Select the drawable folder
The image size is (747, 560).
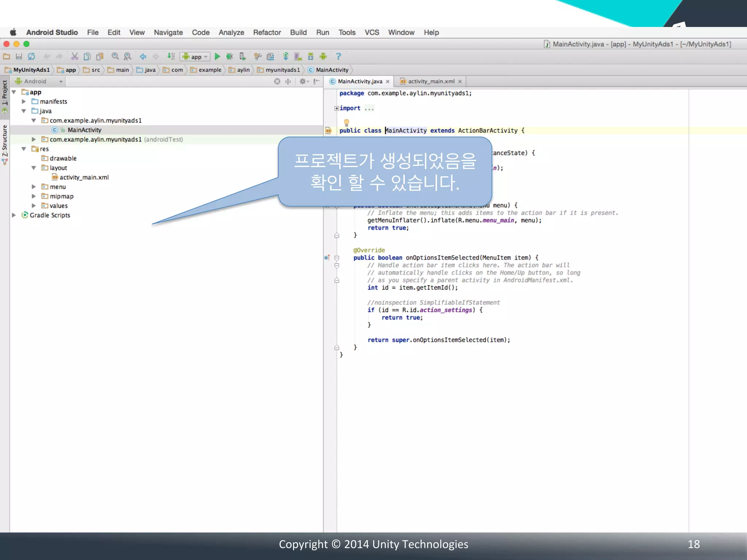pos(63,159)
